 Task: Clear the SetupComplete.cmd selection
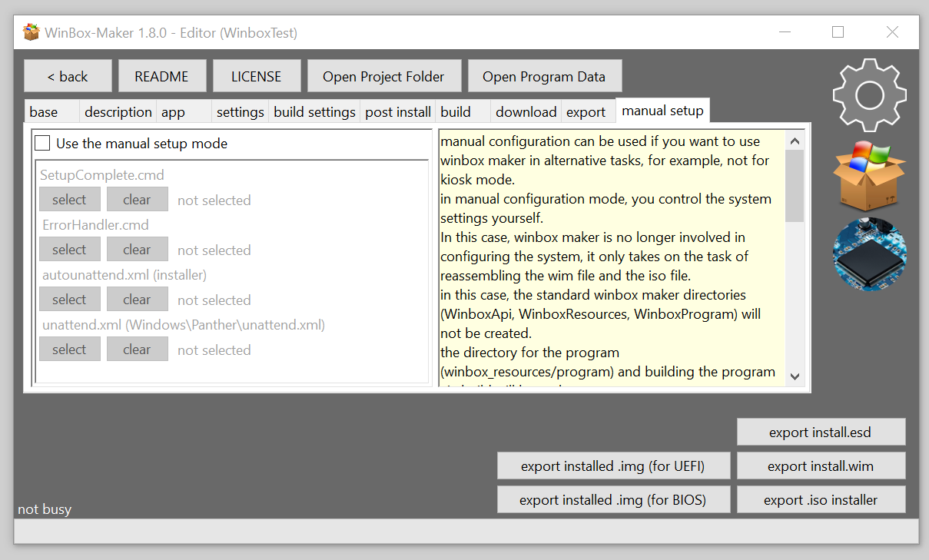(x=137, y=200)
